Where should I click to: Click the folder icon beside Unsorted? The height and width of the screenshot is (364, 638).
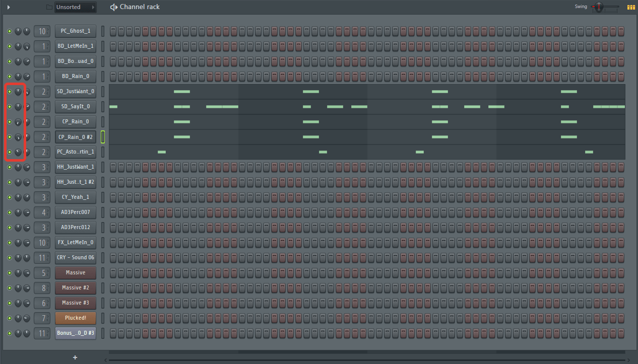click(49, 7)
